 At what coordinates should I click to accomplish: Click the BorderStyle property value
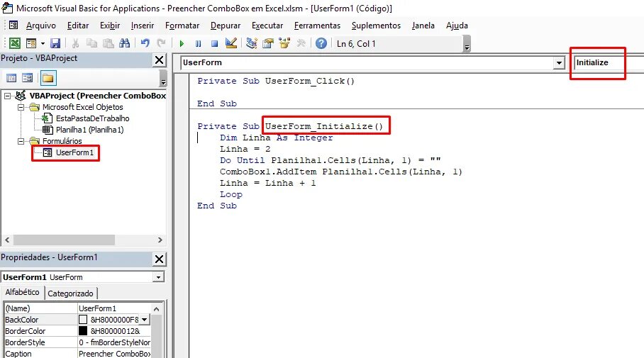point(115,342)
